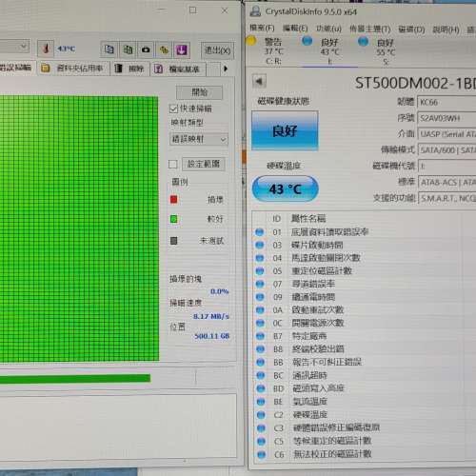
Task: Click the yellow warning status orb for C: R:
Action: 250,41
